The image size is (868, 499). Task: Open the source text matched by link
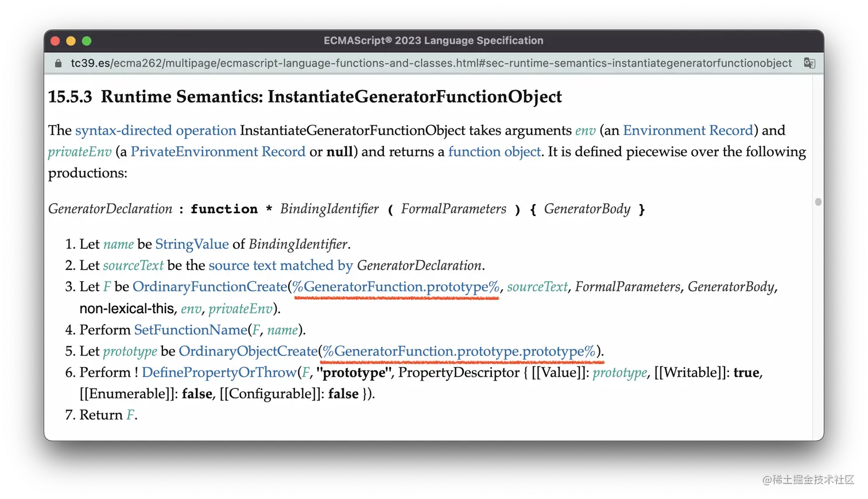[281, 266]
